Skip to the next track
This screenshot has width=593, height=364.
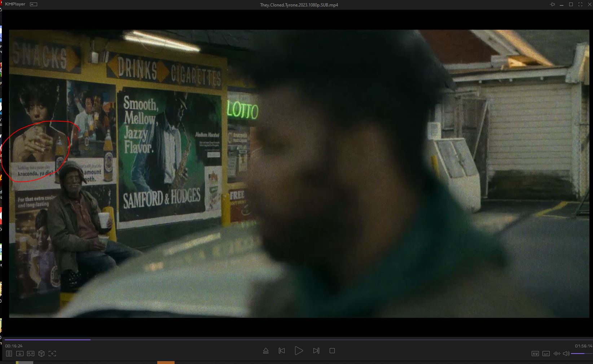pos(316,351)
